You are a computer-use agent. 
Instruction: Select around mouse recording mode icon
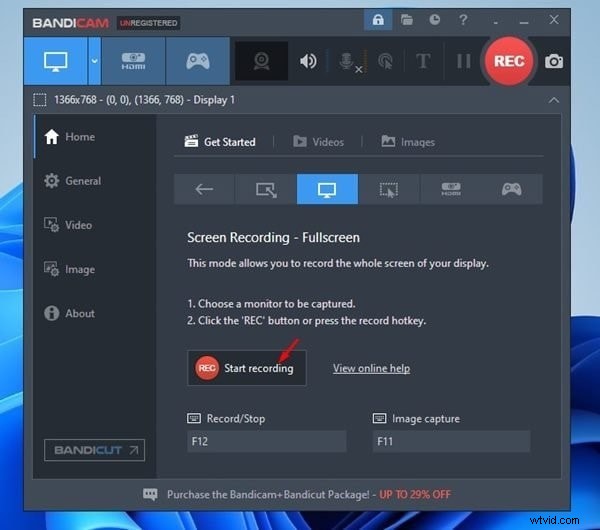[389, 189]
